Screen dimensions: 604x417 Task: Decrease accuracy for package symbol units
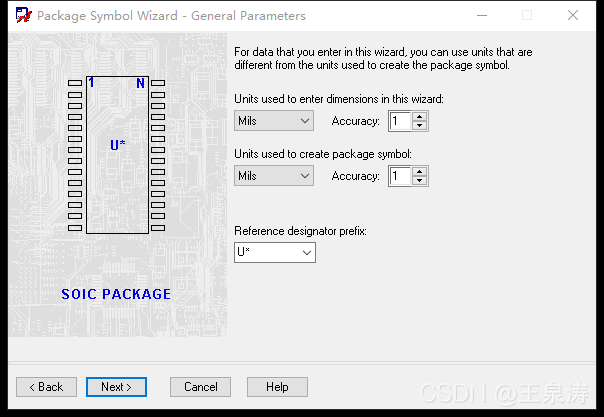pos(420,181)
